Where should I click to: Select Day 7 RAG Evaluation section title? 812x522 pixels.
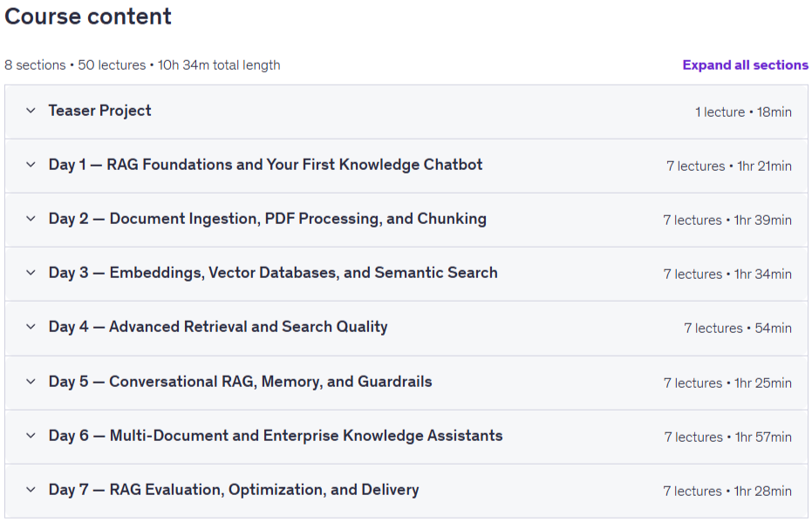(x=234, y=490)
